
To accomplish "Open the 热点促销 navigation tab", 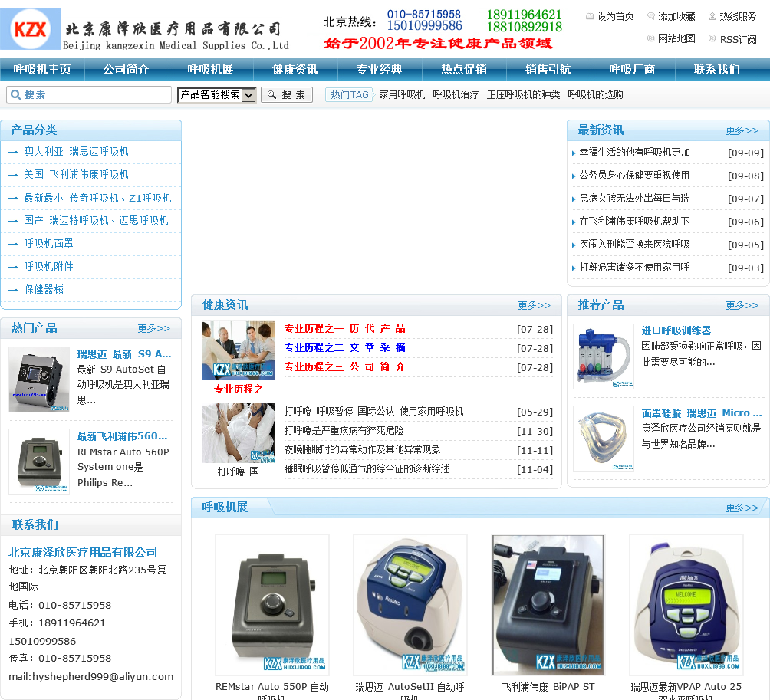I will pyautogui.click(x=463, y=69).
